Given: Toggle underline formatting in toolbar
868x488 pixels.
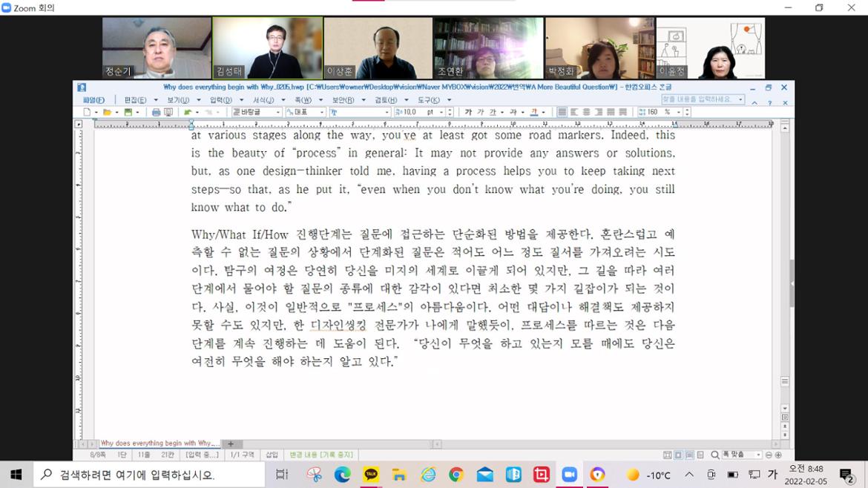Looking at the screenshot, I should pyautogui.click(x=493, y=112).
